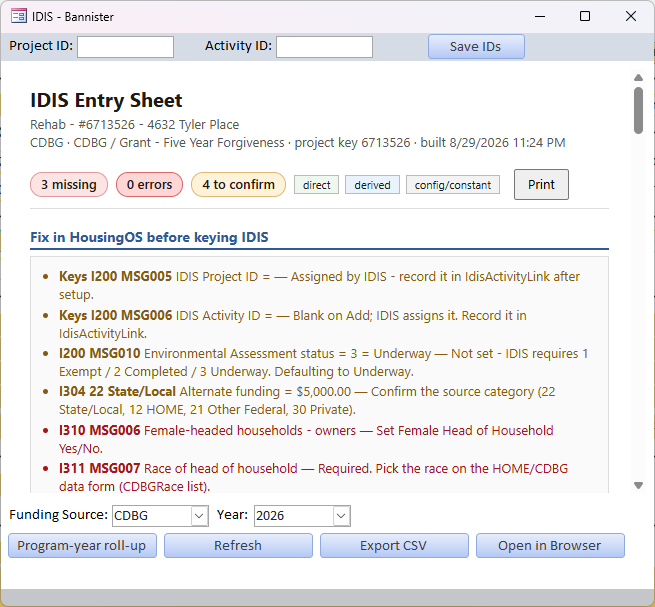
Task: Click the '0 errors' status pill
Action: [x=150, y=184]
